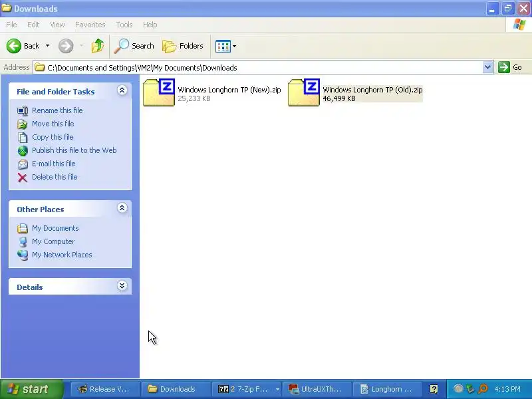Screen dimensions: 532x399
Task: Click the red X delete icon
Action: coord(23,178)
